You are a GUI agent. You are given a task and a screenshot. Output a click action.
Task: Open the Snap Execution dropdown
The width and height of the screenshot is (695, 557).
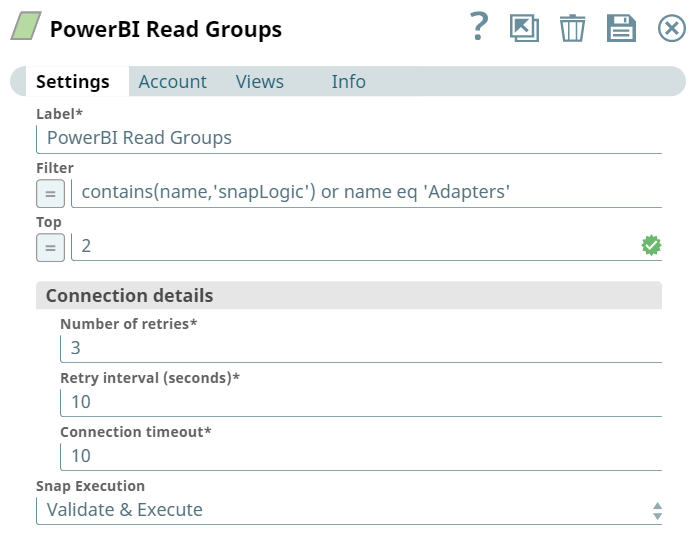349,510
